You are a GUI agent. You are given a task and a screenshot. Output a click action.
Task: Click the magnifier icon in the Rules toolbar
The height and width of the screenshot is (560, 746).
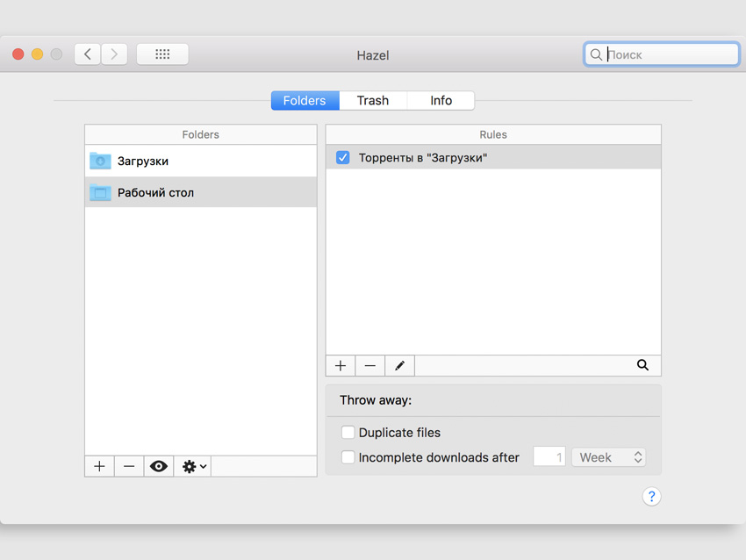tap(642, 365)
